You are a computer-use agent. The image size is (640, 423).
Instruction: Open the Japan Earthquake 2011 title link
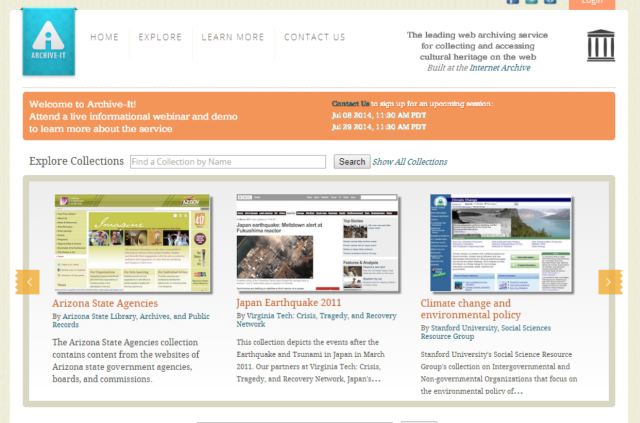pos(288,303)
